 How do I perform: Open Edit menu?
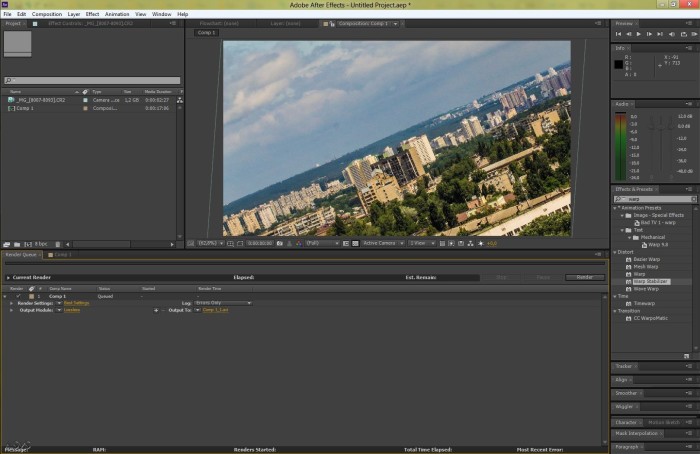(x=21, y=14)
